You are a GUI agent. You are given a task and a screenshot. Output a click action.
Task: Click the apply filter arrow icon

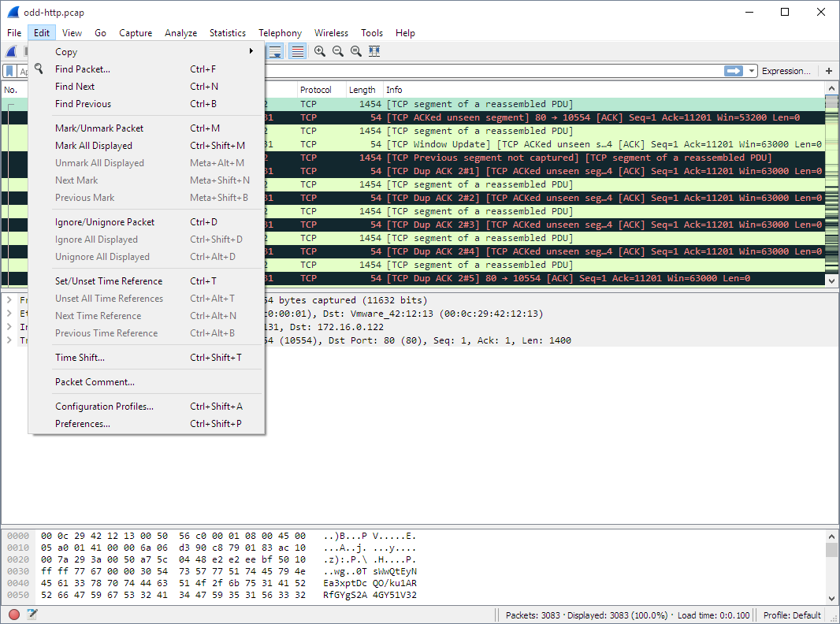pyautogui.click(x=734, y=71)
